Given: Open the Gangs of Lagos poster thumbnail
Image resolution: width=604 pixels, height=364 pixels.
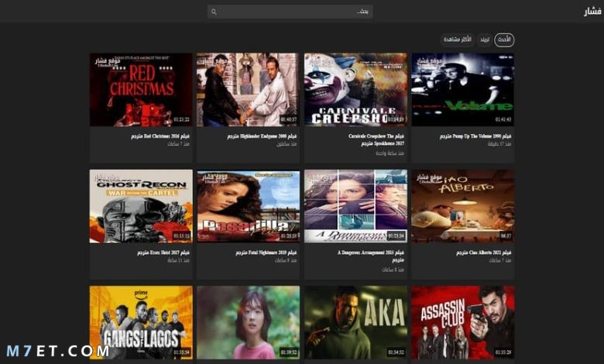Looking at the screenshot, I should point(141,323).
